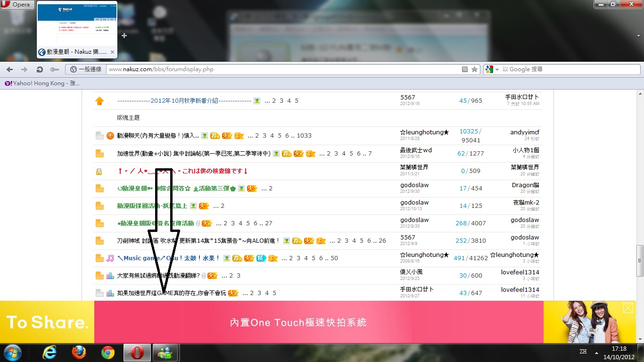Go back with the Back arrow
The image size is (644, 362).
[9, 69]
